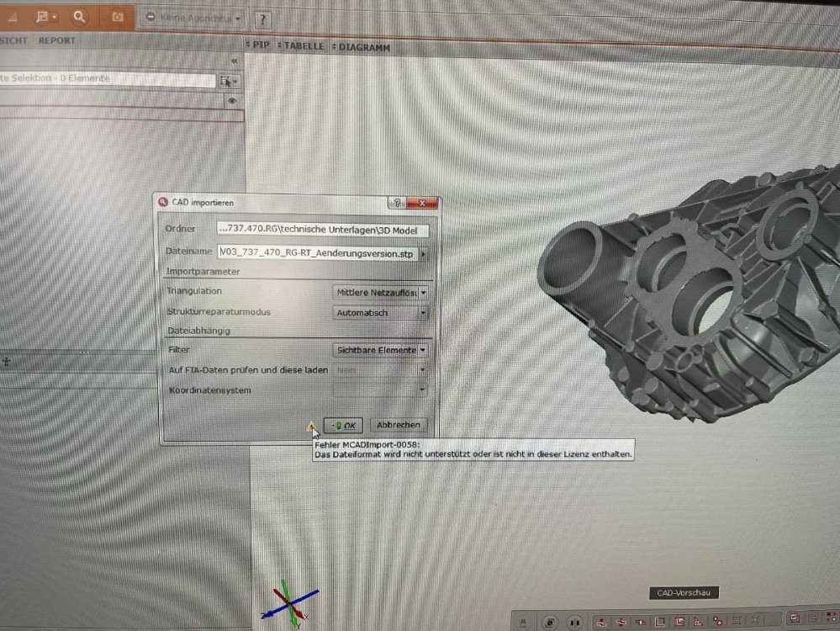Toggle the eye visibility icon in the left panel
The height and width of the screenshot is (631, 840).
point(230,100)
